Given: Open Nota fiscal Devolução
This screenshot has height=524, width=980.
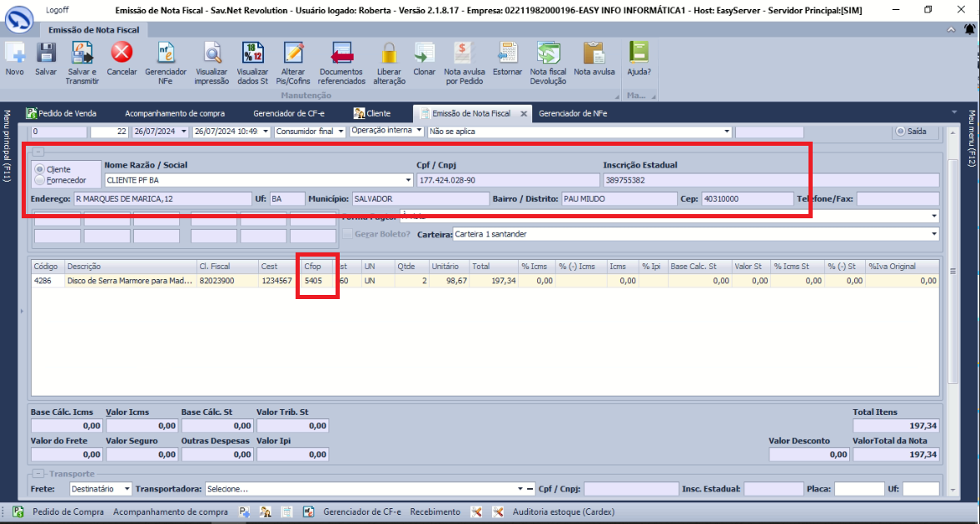Looking at the screenshot, I should pos(548,53).
